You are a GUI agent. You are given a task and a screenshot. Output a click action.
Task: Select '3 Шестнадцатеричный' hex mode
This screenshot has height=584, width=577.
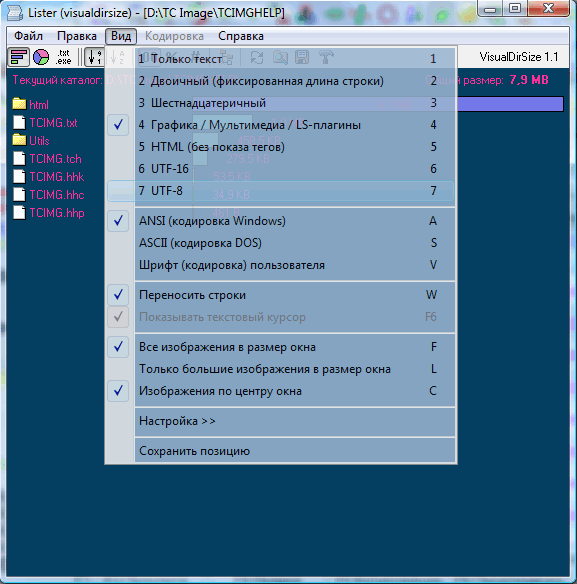[281, 103]
